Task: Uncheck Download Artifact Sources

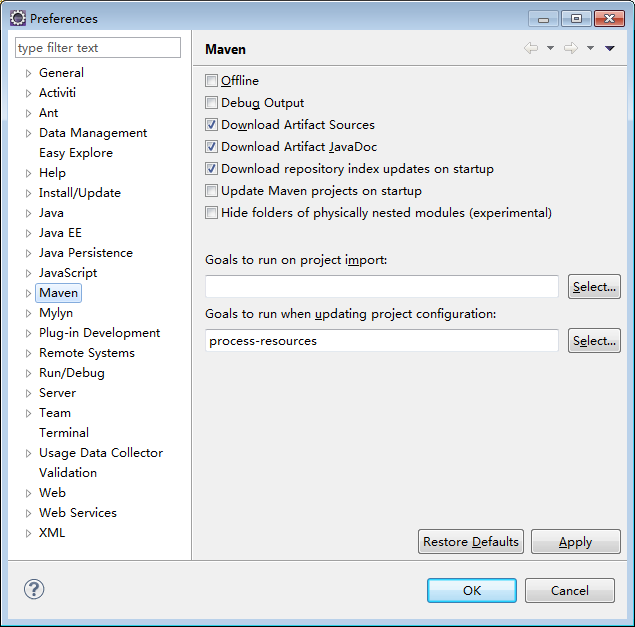Action: tap(211, 124)
